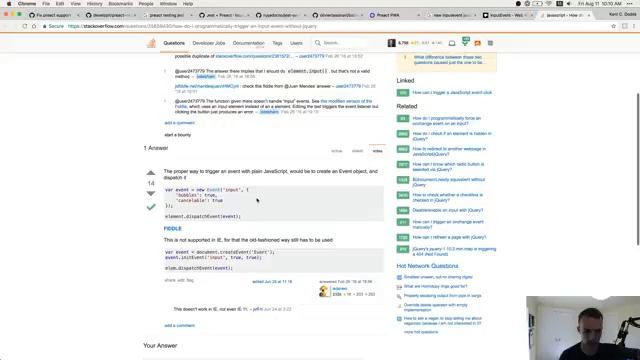Open the answer's 'edited Jun 24' revision link
640x360 pixels.
(272, 282)
